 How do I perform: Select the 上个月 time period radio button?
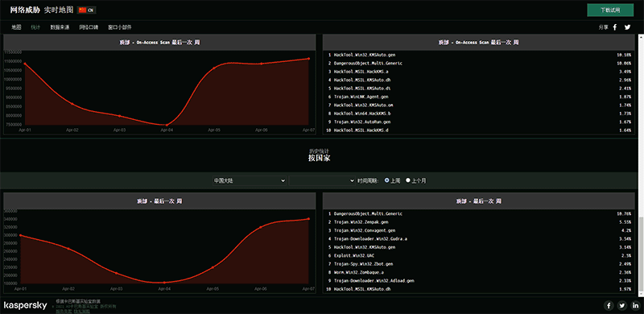[x=408, y=180]
